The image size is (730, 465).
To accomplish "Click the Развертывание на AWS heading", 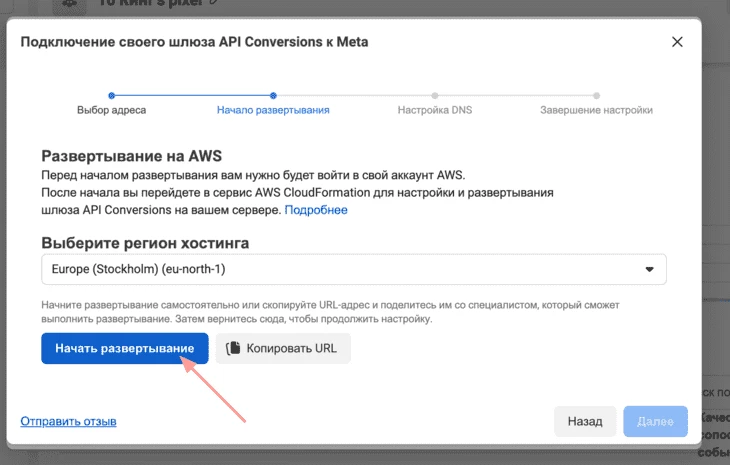I will click(132, 156).
